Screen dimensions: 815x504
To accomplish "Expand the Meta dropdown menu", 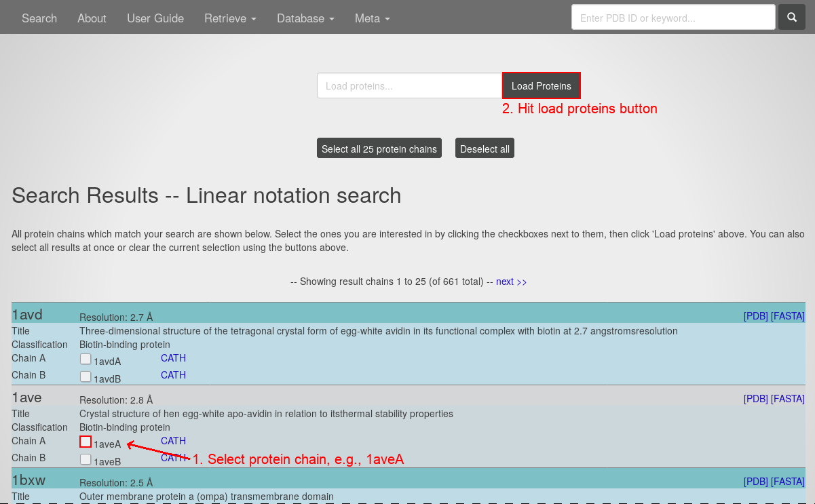I will [x=372, y=18].
